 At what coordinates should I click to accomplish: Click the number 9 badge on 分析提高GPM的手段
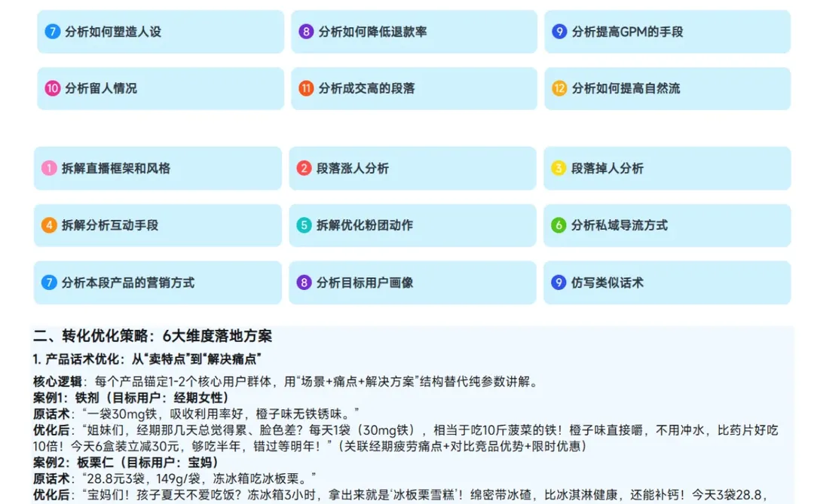tap(558, 32)
